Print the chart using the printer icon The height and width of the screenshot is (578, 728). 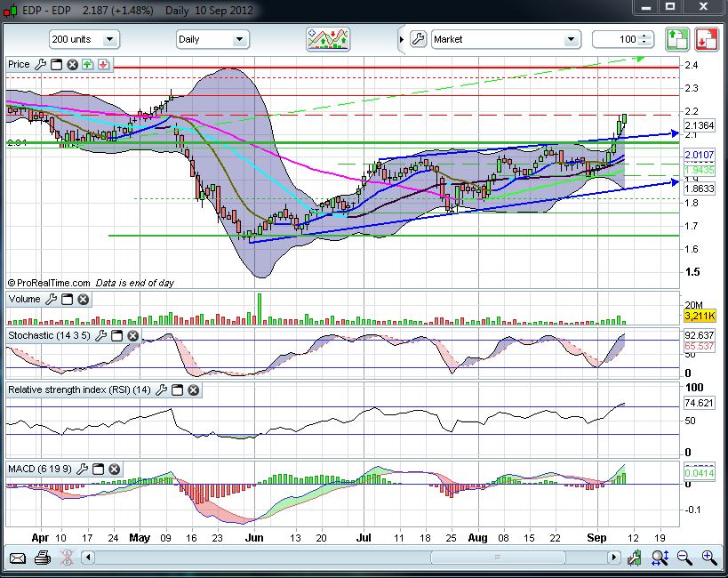pos(43,557)
